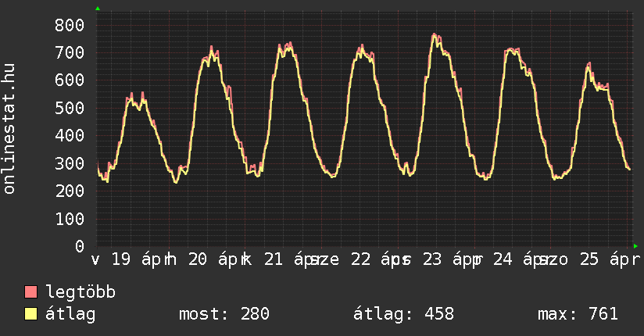Click the 'max: 761' statistic
Screen dimensions: 644x336
coord(578,314)
